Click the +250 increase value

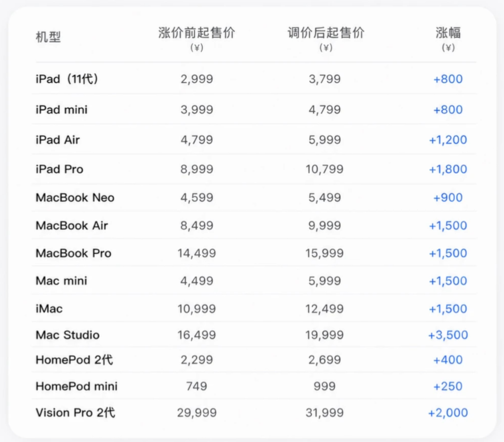point(448,386)
